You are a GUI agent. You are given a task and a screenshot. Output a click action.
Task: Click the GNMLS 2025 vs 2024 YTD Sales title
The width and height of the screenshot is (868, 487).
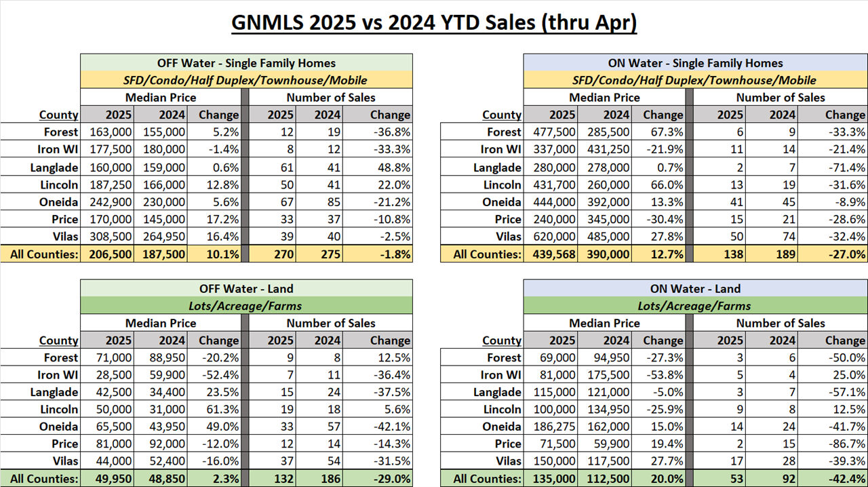pyautogui.click(x=434, y=23)
